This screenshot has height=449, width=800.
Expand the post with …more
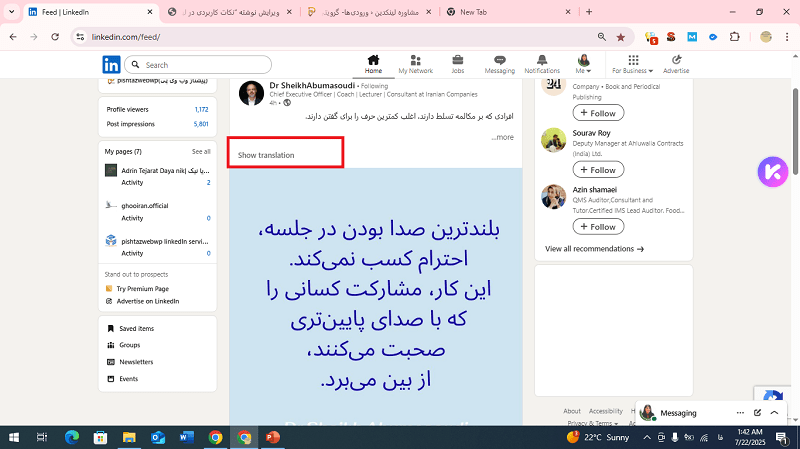502,137
